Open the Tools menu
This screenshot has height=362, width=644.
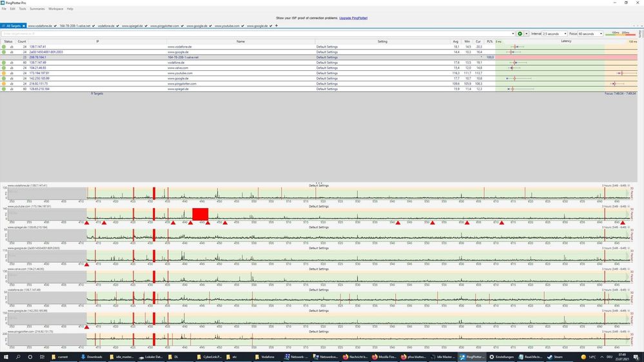[22, 8]
